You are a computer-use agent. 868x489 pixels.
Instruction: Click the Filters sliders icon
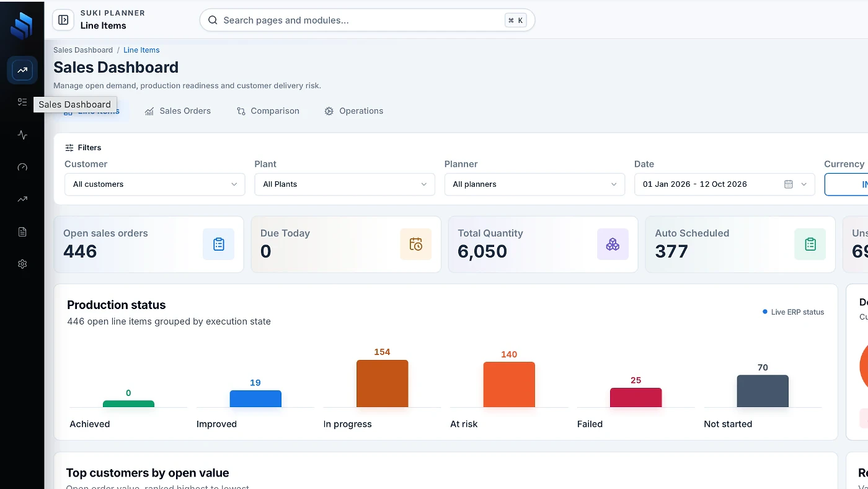coord(69,148)
